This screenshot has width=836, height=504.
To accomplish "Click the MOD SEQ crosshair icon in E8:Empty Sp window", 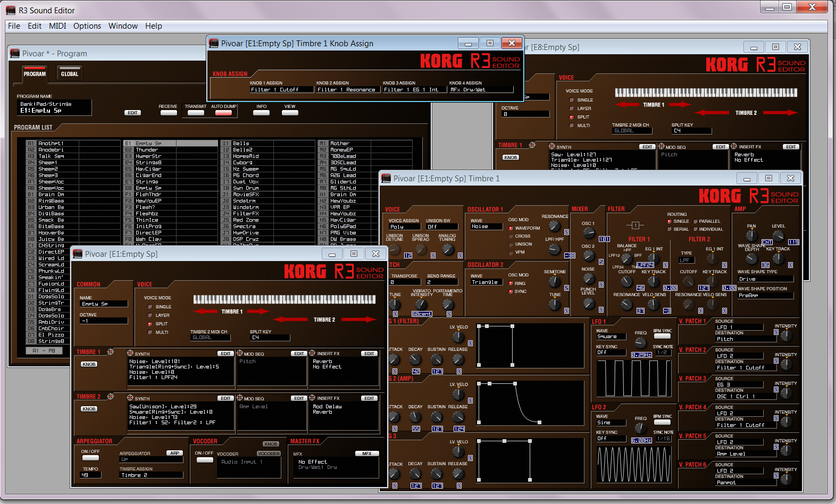I will (x=662, y=146).
